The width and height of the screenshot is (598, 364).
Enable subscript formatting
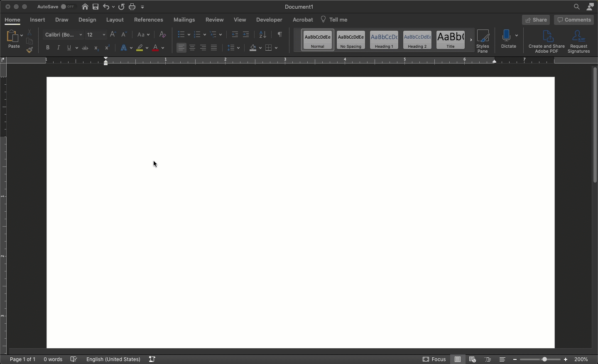pos(96,48)
